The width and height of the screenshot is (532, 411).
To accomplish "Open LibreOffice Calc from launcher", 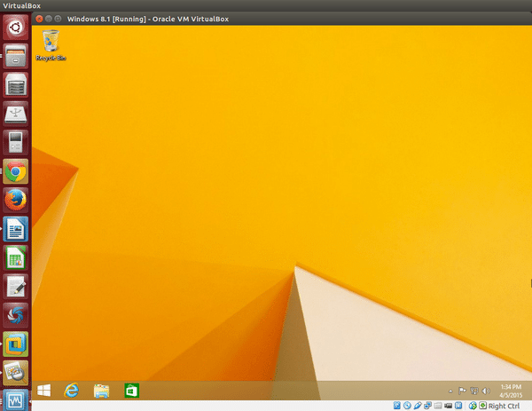I will pyautogui.click(x=15, y=258).
